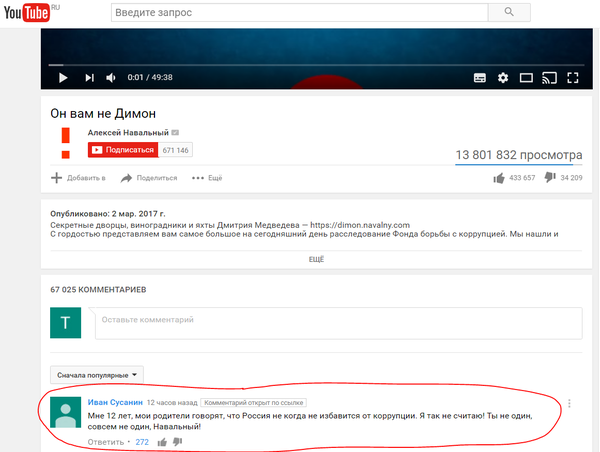
Task: Open the Ещё more actions menu
Action: 208,178
